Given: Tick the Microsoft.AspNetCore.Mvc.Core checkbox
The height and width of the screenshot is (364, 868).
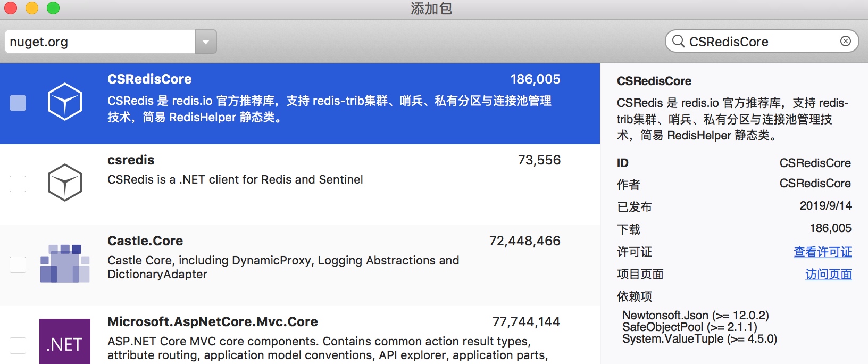Looking at the screenshot, I should [18, 345].
